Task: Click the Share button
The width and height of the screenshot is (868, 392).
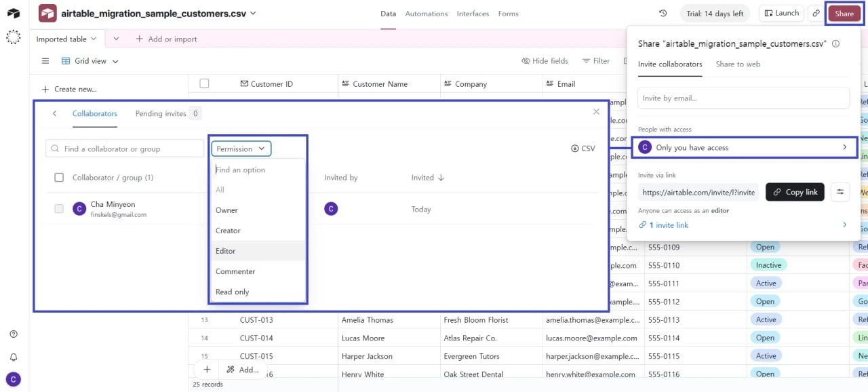Action: click(x=844, y=14)
